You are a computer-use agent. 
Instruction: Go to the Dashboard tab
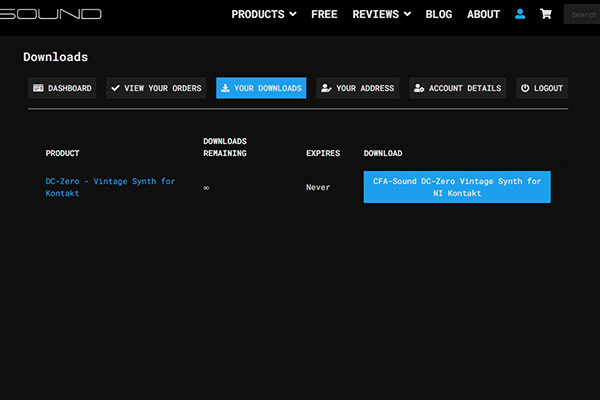click(62, 88)
